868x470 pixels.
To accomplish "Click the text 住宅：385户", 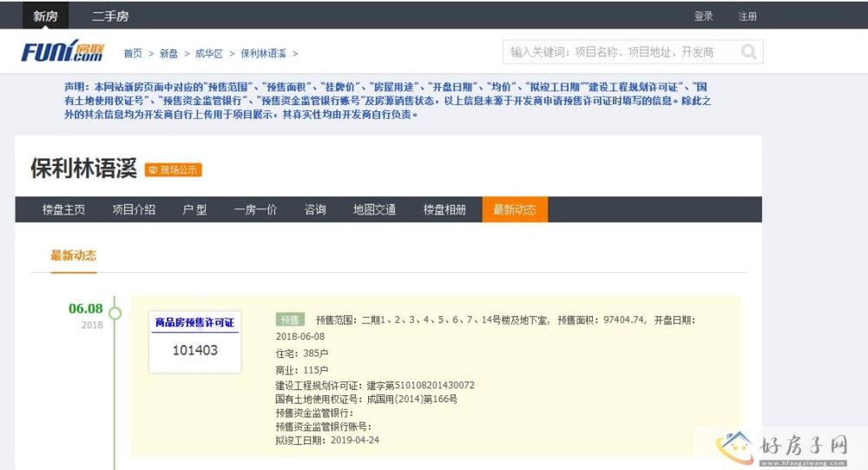I will click(x=302, y=353).
